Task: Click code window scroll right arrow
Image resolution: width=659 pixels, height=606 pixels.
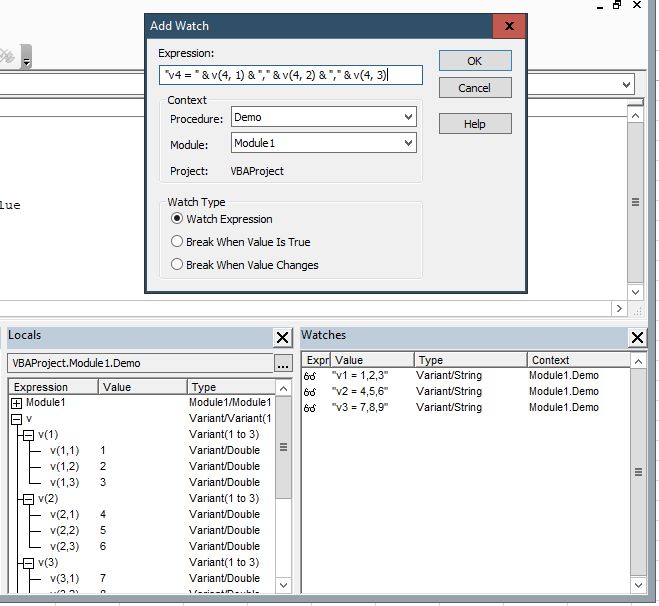Action: click(x=619, y=308)
